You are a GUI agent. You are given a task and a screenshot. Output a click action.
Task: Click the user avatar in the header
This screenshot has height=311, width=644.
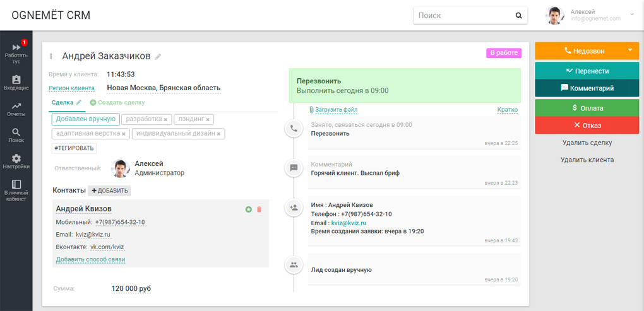click(x=554, y=16)
